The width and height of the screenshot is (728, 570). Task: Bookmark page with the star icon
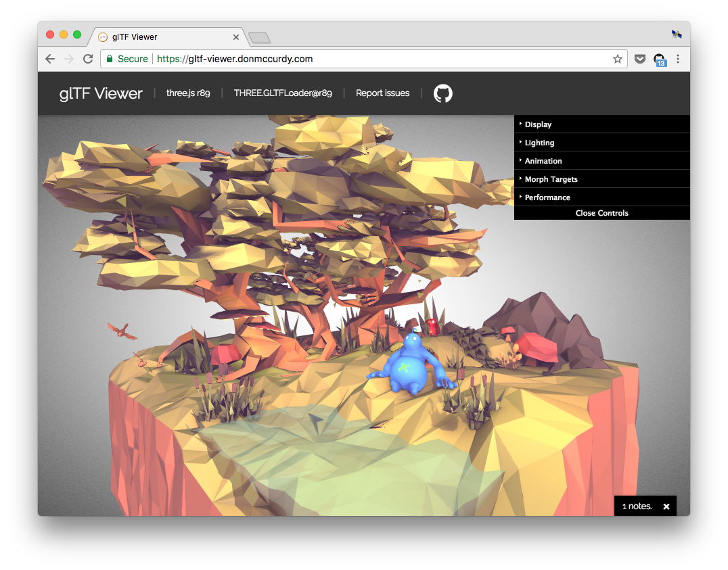[x=617, y=59]
